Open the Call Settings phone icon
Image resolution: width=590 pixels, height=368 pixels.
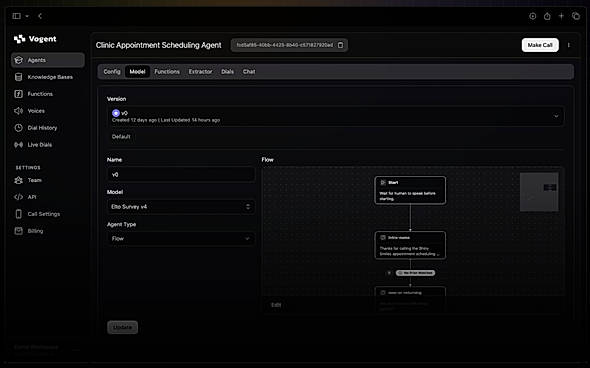point(18,214)
